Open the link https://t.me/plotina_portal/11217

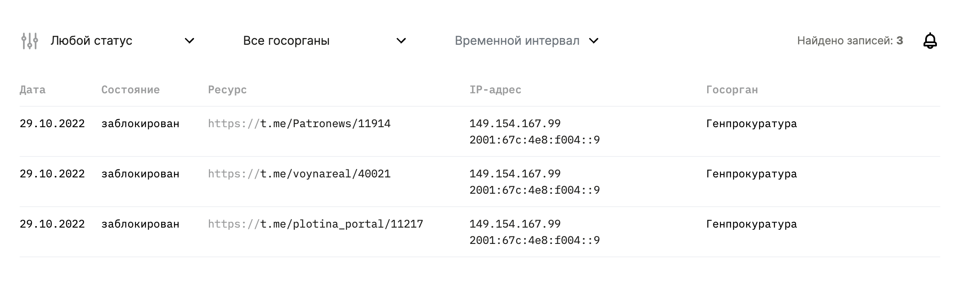315,224
